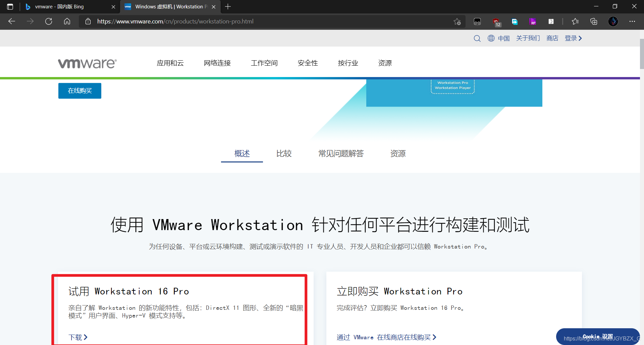This screenshot has width=644, height=345.
Task: Click 立即购买 Workstation Pro heading
Action: (400, 291)
